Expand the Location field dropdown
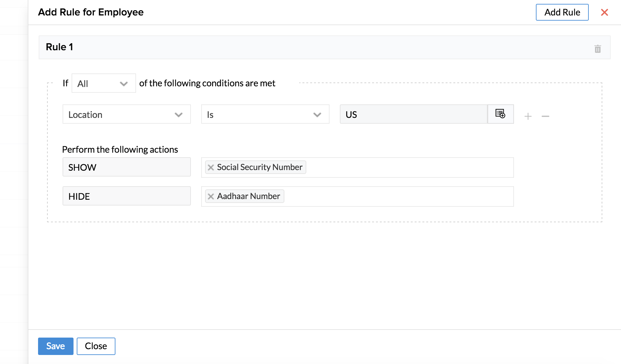This screenshot has height=364, width=621. (x=126, y=114)
